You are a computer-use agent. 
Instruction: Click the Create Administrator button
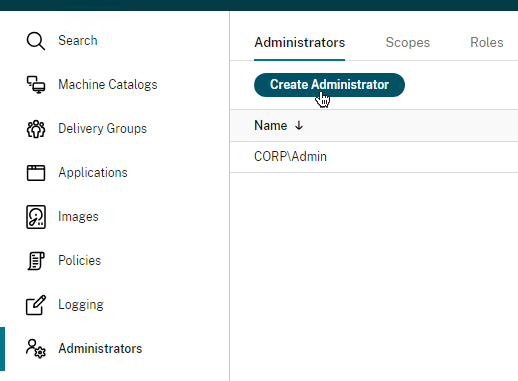click(x=329, y=85)
